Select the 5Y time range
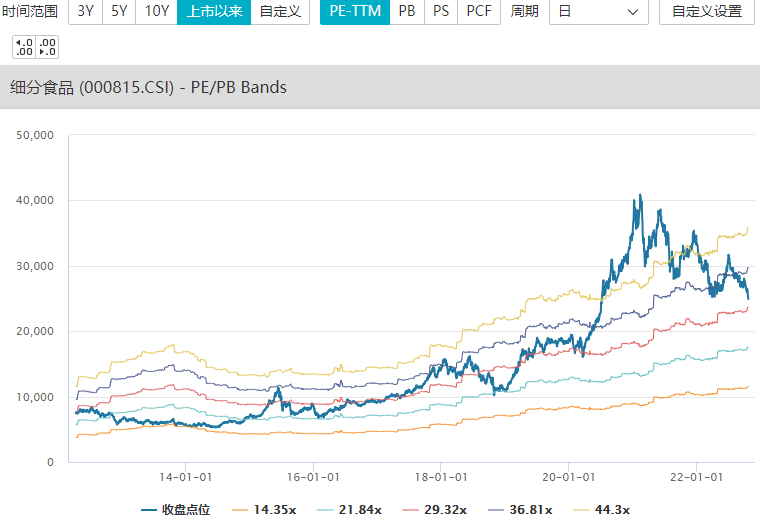This screenshot has height=521, width=760. tap(120, 12)
